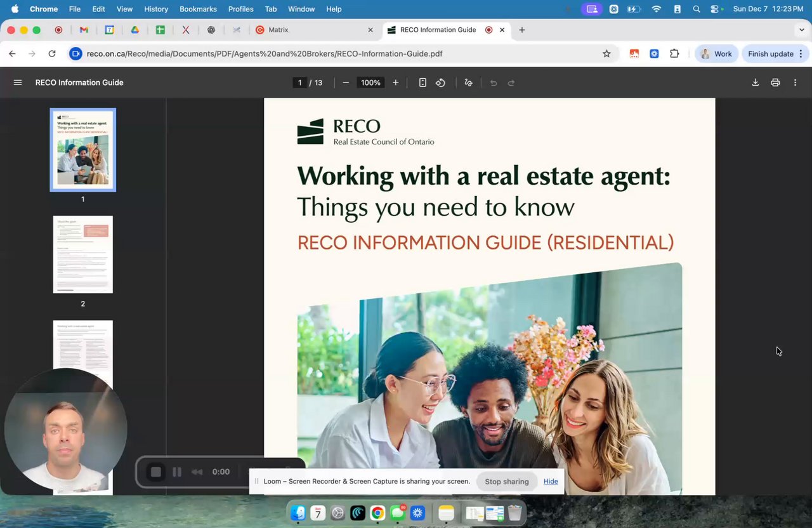The height and width of the screenshot is (528, 812).
Task: Open the Work profile menu
Action: coord(717,54)
